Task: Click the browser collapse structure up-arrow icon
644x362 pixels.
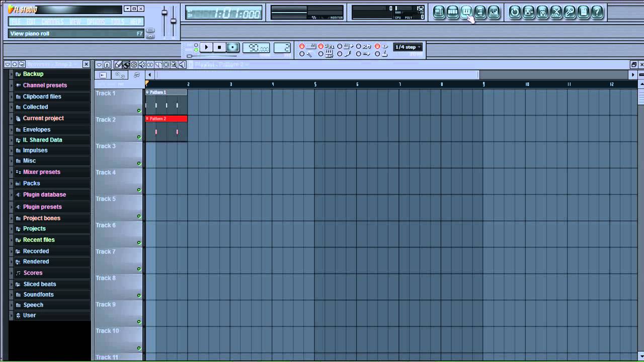Action: 15,64
